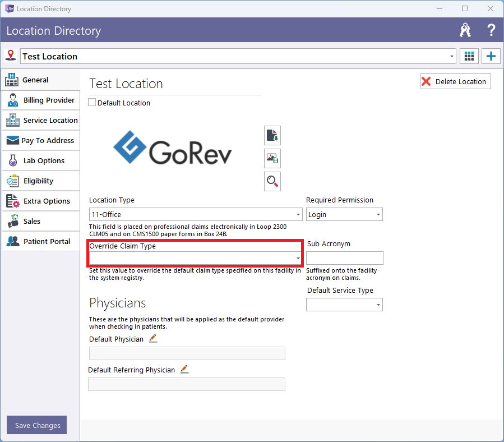Click the Delete Location button
Viewport: 504px width, 442px height.
pyautogui.click(x=455, y=81)
